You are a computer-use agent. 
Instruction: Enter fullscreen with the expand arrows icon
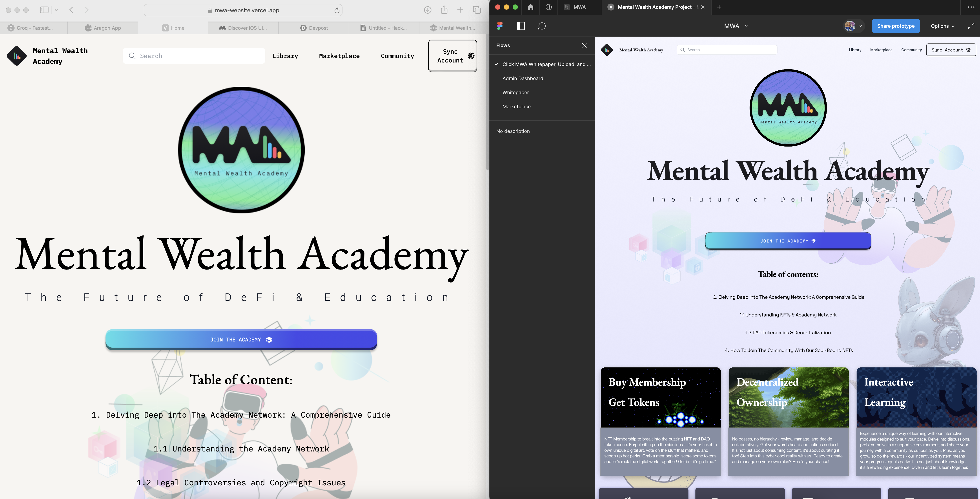[971, 26]
